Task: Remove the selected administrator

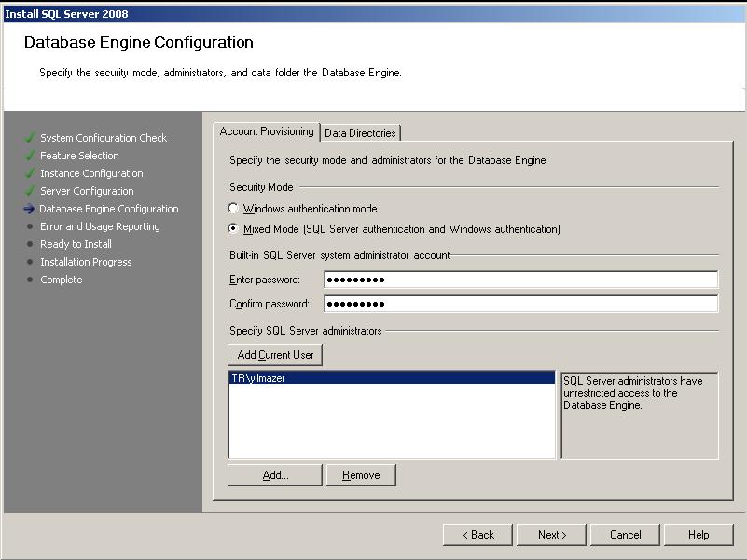Action: click(361, 475)
